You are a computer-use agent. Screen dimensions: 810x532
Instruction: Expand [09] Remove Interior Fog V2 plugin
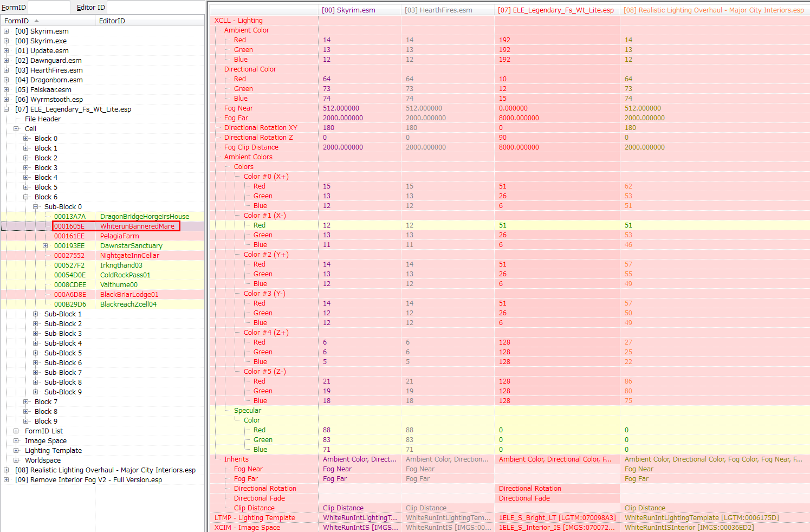[7, 480]
